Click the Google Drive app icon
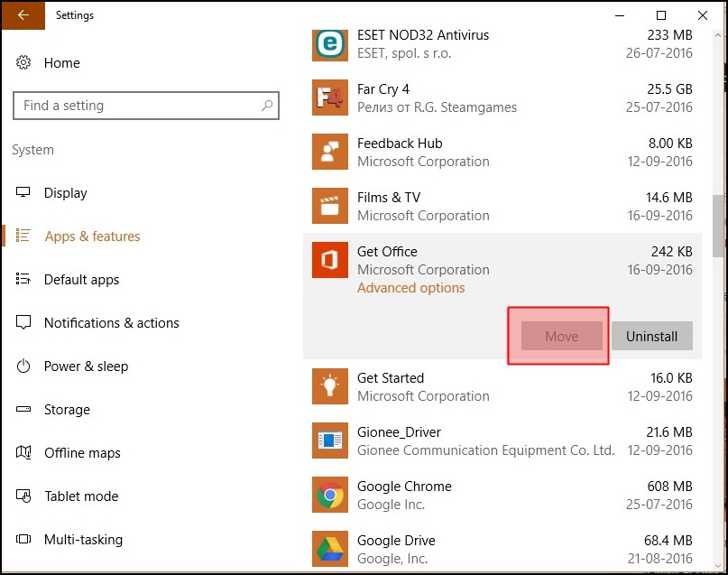The height and width of the screenshot is (575, 728). (329, 549)
